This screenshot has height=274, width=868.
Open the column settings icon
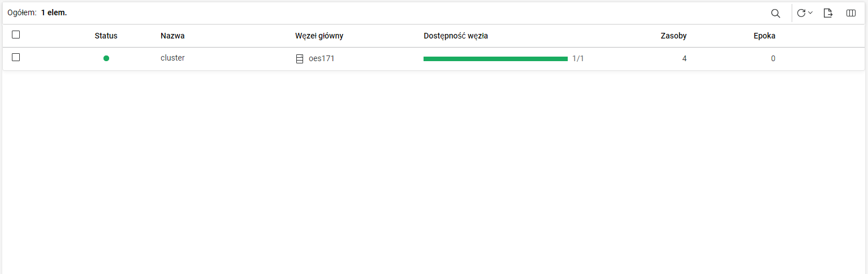(x=850, y=13)
